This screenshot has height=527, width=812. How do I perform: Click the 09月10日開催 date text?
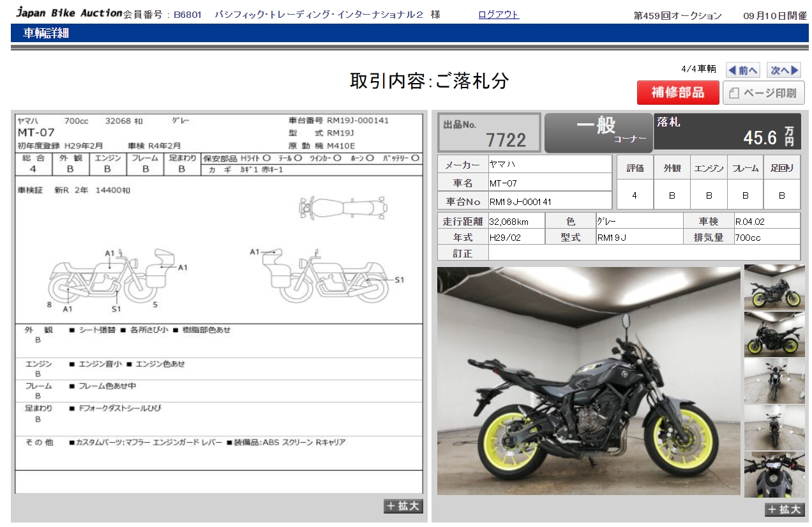[775, 15]
